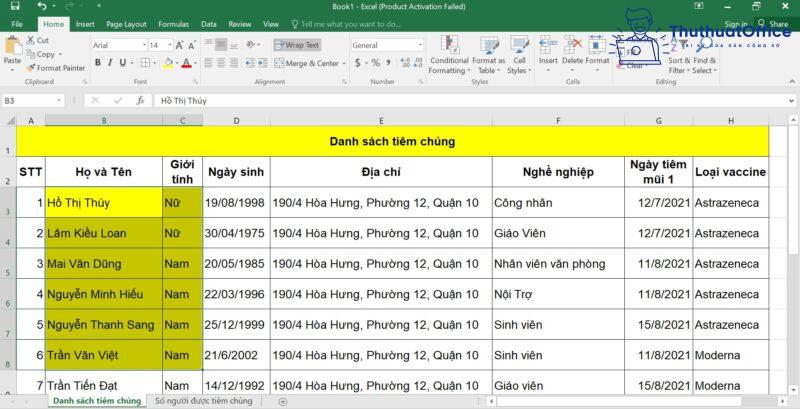Click the Save icon in the title bar
800x409 pixels.
click(15, 6)
